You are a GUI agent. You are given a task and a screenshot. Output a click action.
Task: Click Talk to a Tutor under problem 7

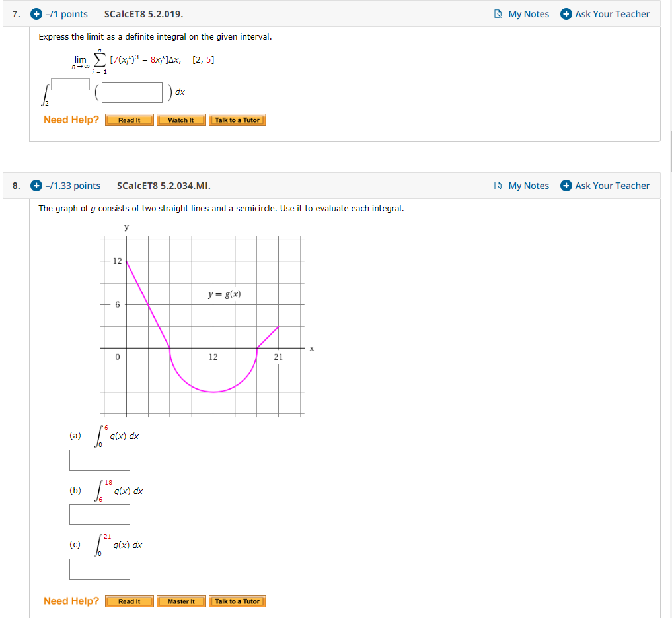(x=237, y=120)
